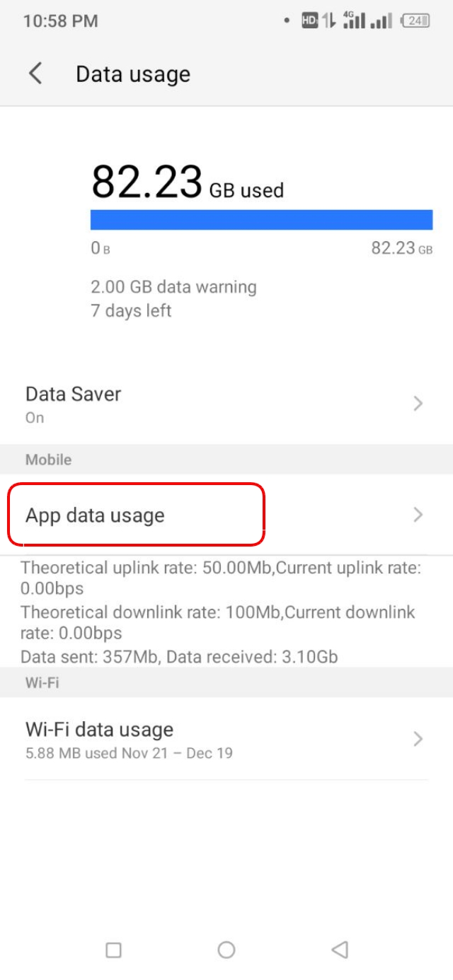Tap the back arrow icon
The image size is (453, 980).
36,74
